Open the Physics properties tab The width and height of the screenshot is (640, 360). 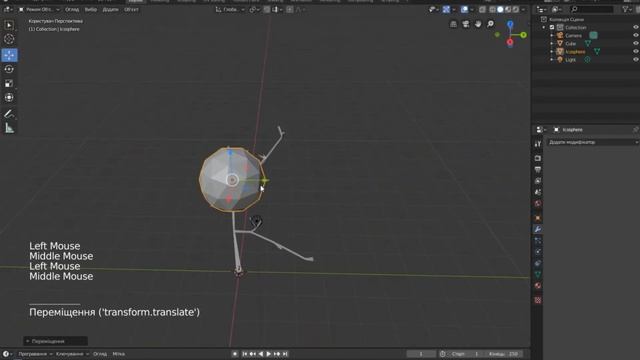pos(538,252)
